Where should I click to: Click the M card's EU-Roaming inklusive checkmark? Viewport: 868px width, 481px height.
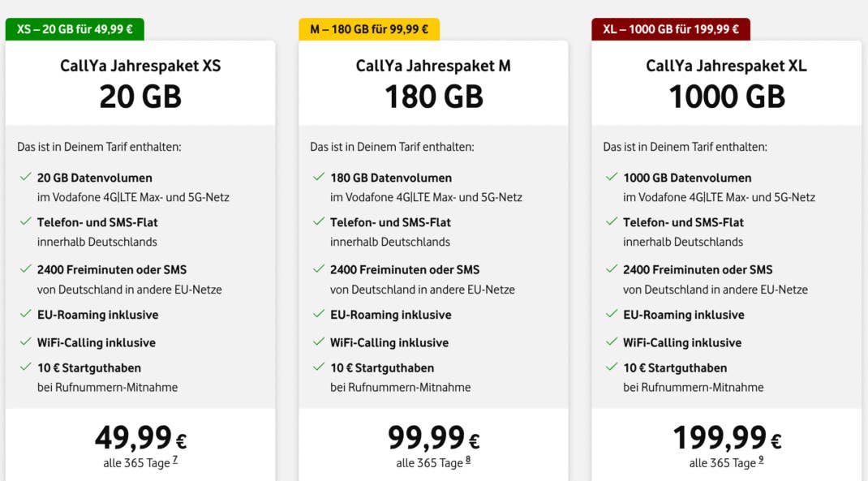pos(318,314)
